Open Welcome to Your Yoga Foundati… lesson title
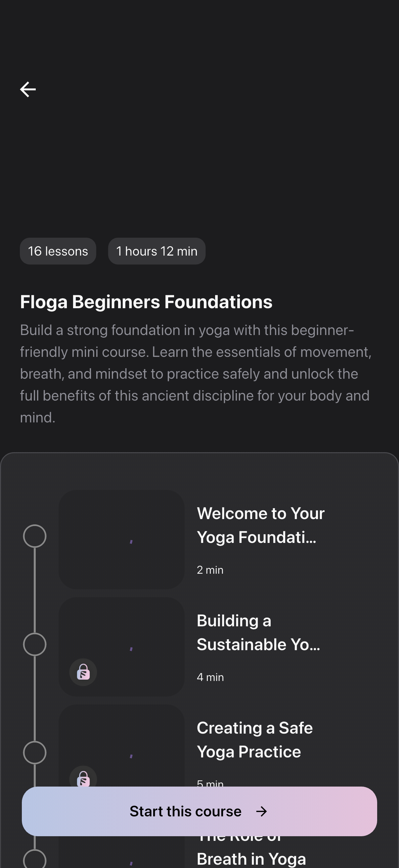This screenshot has height=868, width=399. click(x=261, y=525)
